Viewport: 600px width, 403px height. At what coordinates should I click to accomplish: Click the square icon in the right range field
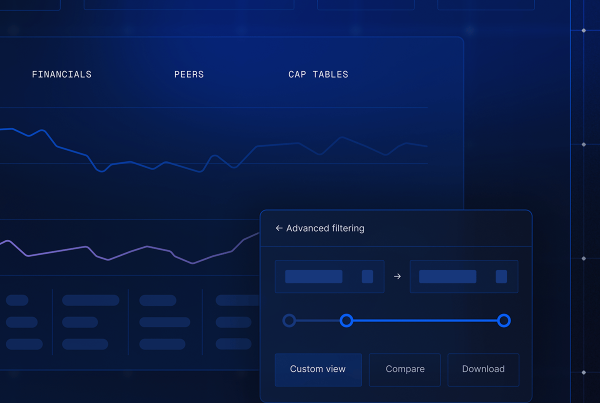(x=500, y=276)
